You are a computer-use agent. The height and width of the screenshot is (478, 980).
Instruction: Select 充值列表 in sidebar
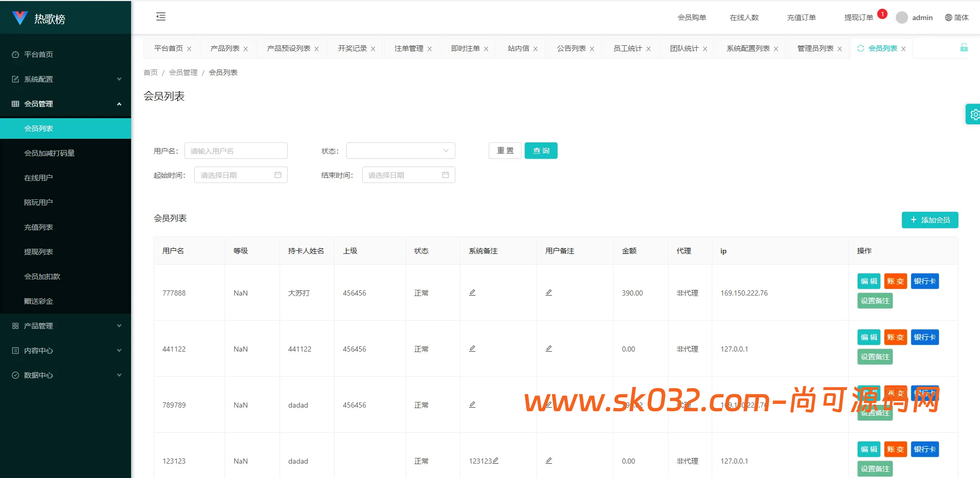(x=66, y=227)
